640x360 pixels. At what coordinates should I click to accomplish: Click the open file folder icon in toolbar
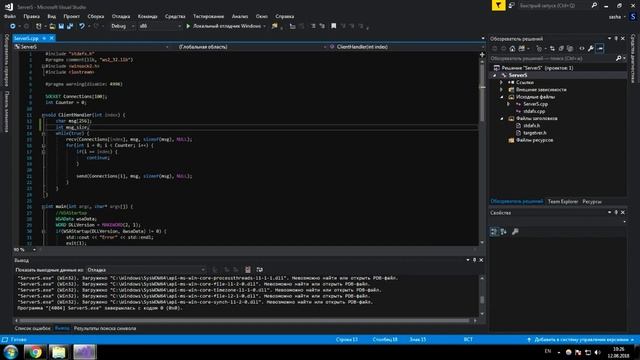(52, 26)
